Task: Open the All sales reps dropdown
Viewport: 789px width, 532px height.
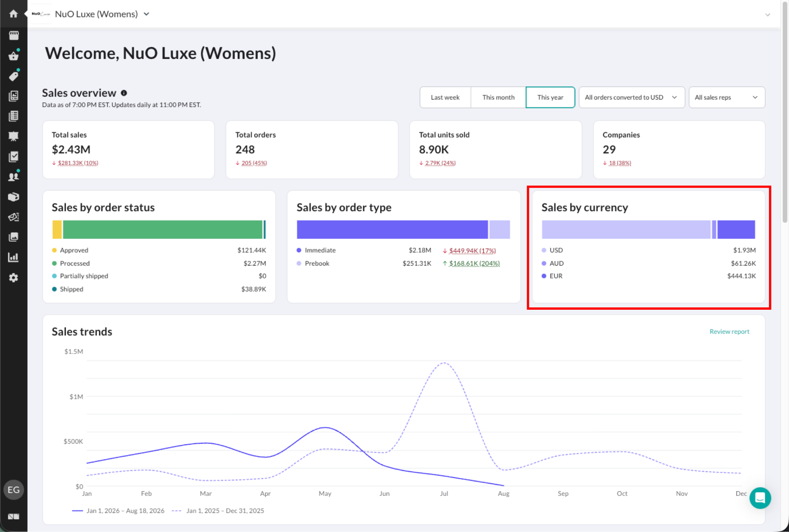Action: click(x=727, y=97)
